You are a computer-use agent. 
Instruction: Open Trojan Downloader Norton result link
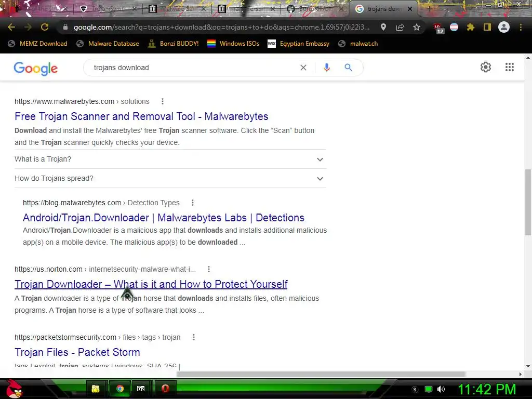tap(151, 284)
